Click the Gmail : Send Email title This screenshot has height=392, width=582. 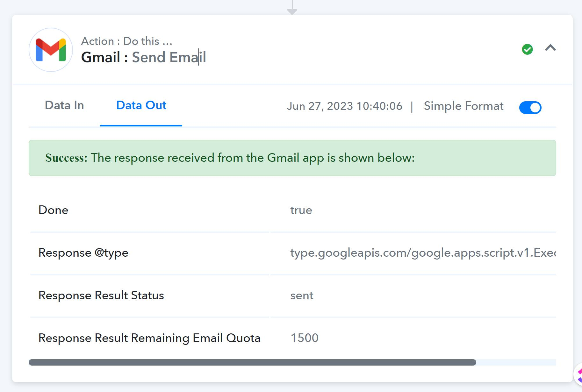[x=144, y=57]
